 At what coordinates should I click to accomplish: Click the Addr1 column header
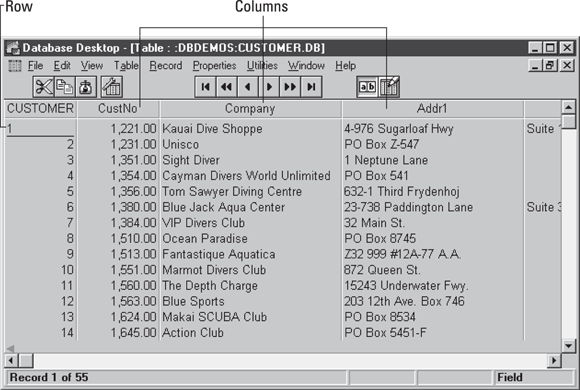click(x=432, y=109)
